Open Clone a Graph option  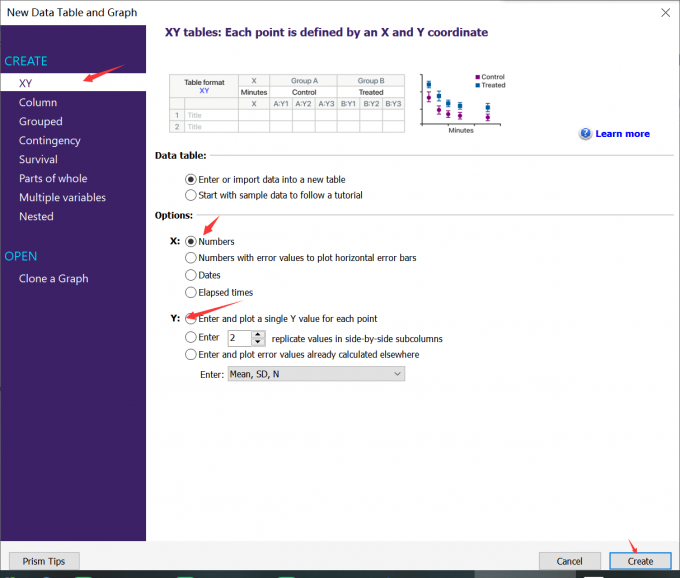coord(53,278)
